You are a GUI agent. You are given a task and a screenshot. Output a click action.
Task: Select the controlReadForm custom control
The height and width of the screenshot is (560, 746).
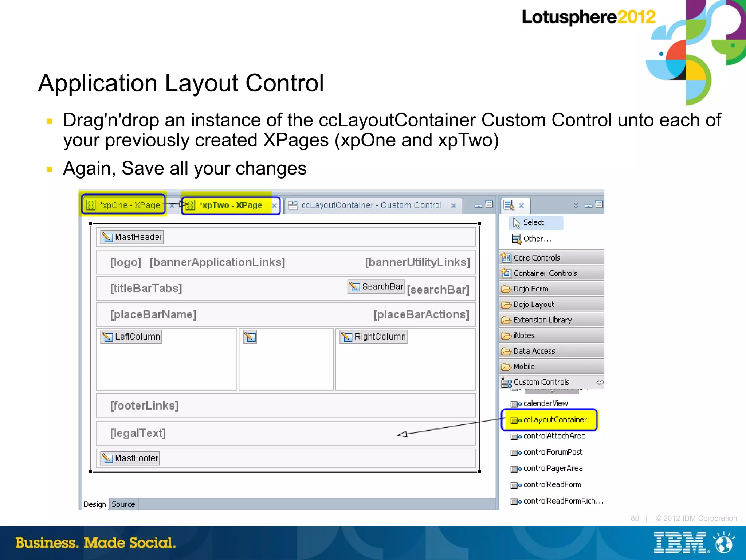click(x=546, y=485)
